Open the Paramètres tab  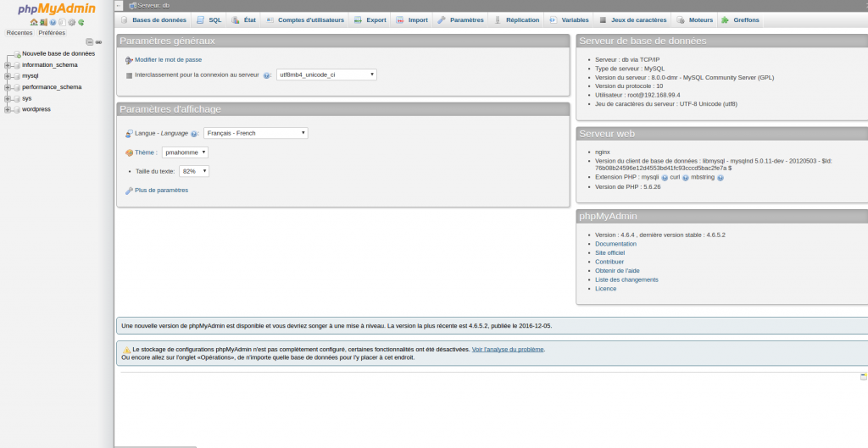tap(460, 20)
